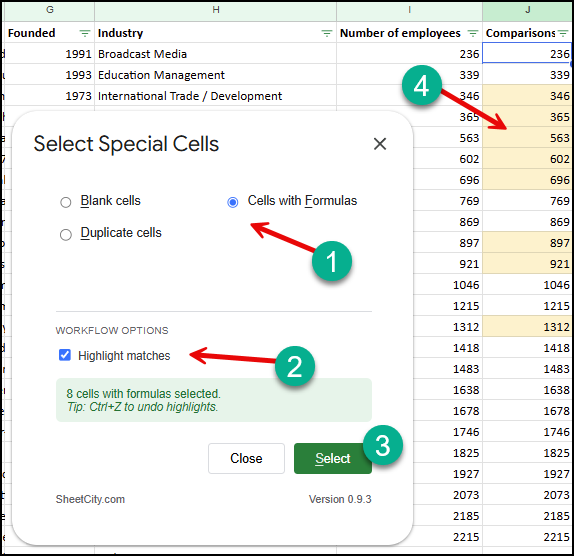
Task: Click the Founded cell showing 1993
Action: 49,75
